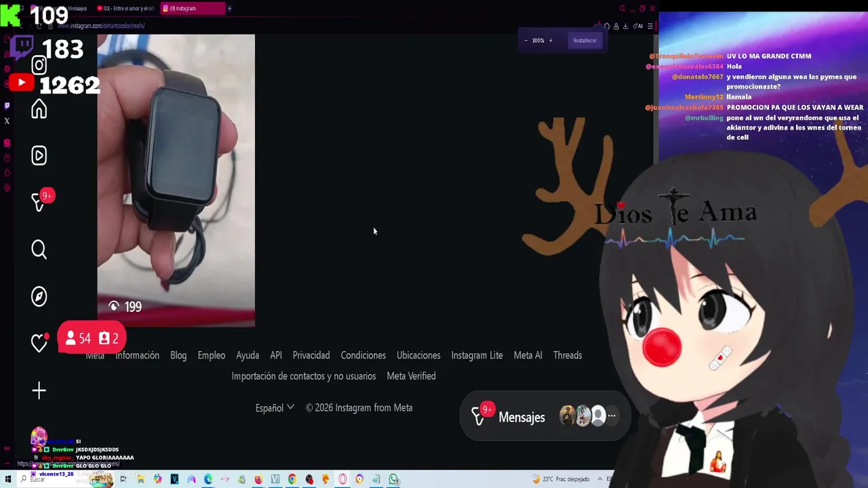The height and width of the screenshot is (488, 868).
Task: Increase zoom with the plus button
Action: click(x=551, y=41)
